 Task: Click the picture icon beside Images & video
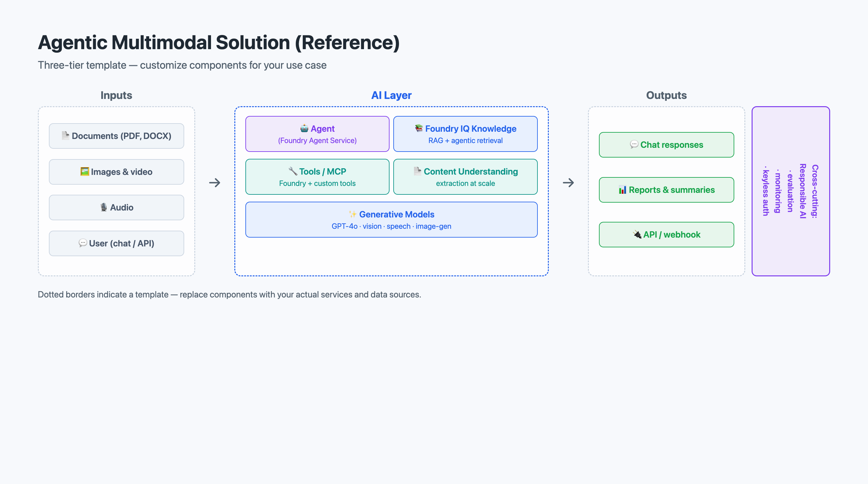click(85, 172)
